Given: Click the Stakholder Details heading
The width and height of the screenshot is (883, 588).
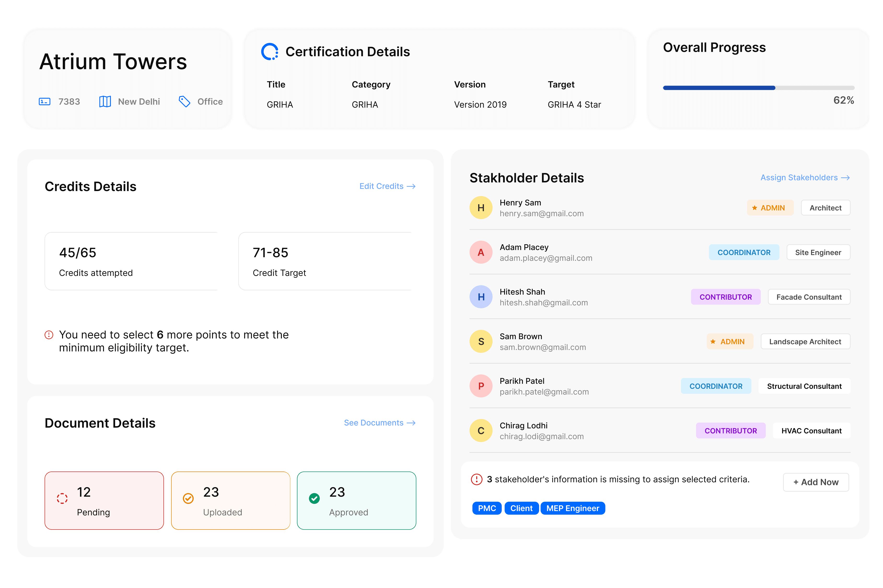Looking at the screenshot, I should click(527, 178).
